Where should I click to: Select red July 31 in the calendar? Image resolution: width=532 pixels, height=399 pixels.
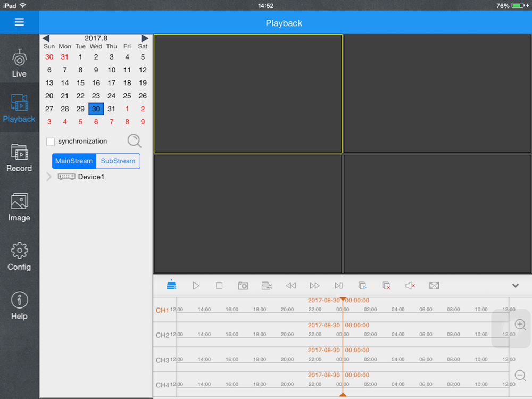click(x=65, y=57)
